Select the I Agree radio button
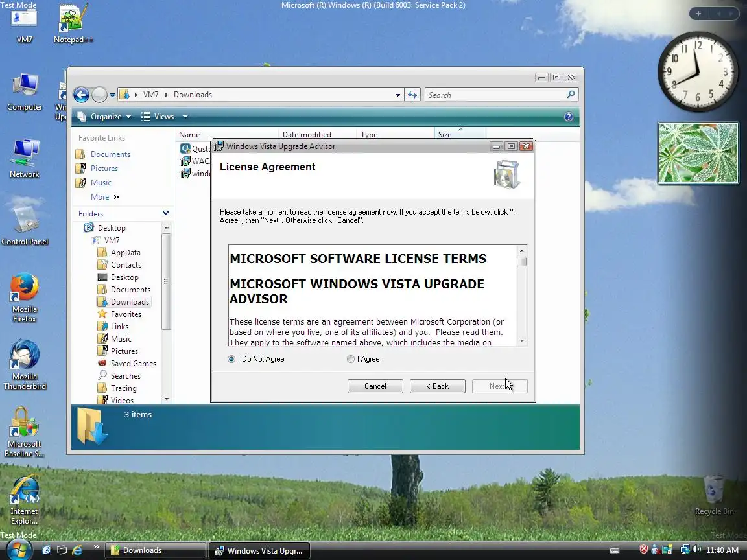Screen dimensions: 747x560 (351, 359)
